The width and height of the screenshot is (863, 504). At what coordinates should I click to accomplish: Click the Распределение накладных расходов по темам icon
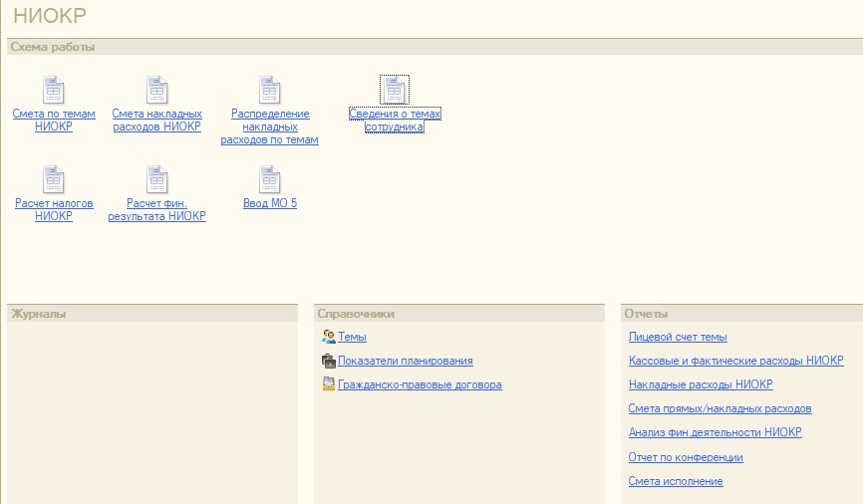pyautogui.click(x=270, y=90)
